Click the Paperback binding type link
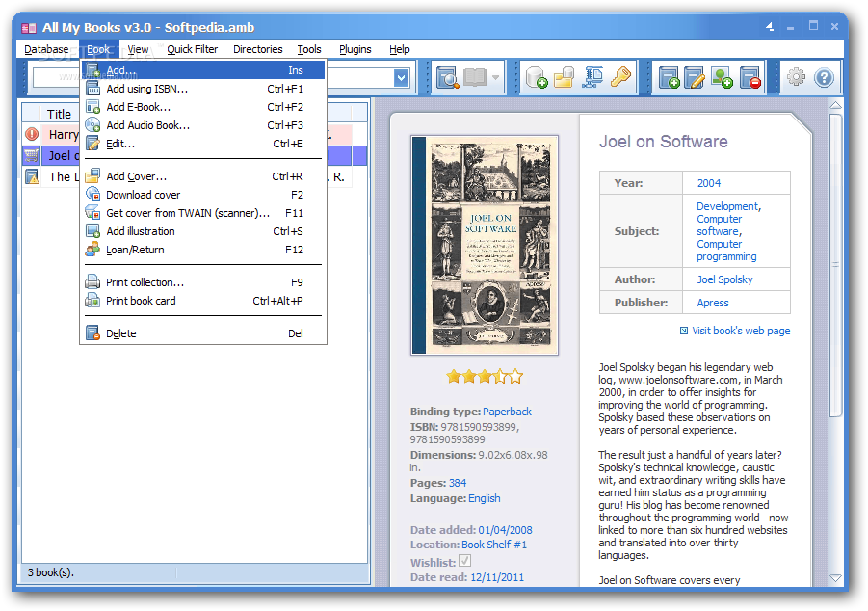Image resolution: width=868 pixels, height=611 pixels. coord(507,411)
